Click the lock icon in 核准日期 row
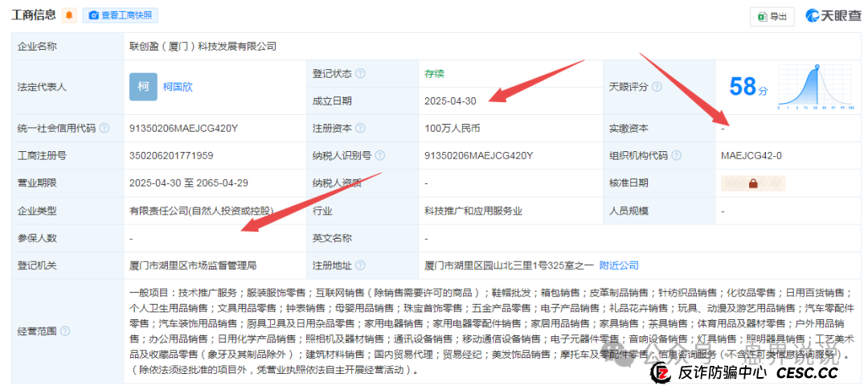Image resolution: width=868 pixels, height=390 pixels. (x=754, y=183)
